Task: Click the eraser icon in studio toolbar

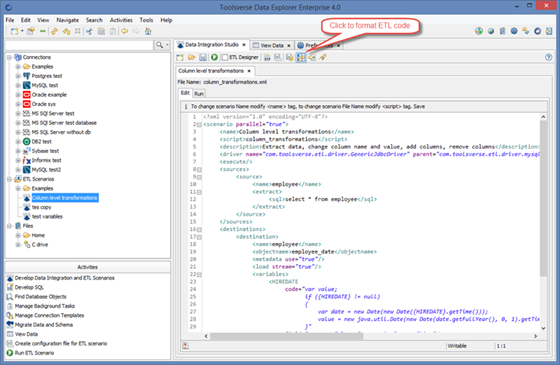Action: pos(323,57)
